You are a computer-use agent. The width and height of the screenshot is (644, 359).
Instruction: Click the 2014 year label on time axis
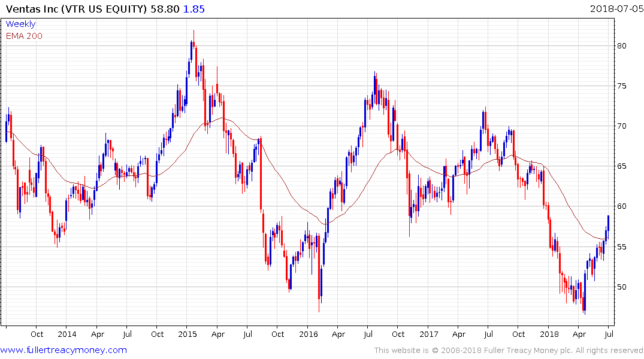pyautogui.click(x=67, y=334)
